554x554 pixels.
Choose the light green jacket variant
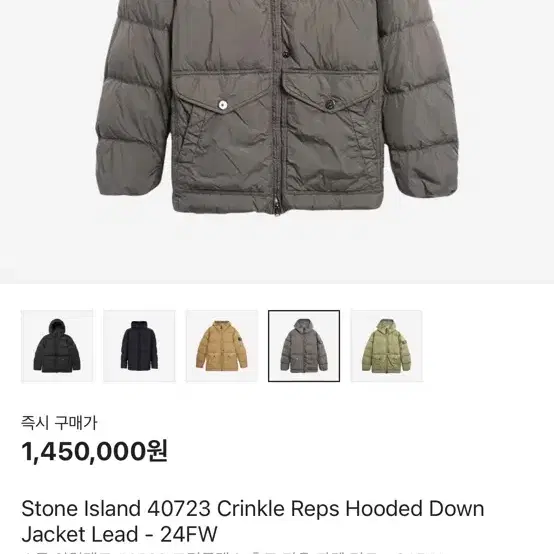(387, 346)
